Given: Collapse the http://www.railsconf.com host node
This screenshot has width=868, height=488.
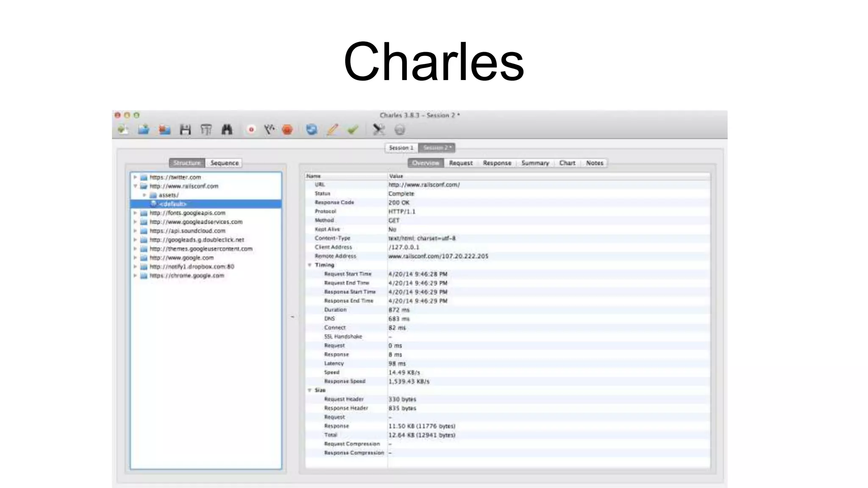Looking at the screenshot, I should pyautogui.click(x=135, y=186).
